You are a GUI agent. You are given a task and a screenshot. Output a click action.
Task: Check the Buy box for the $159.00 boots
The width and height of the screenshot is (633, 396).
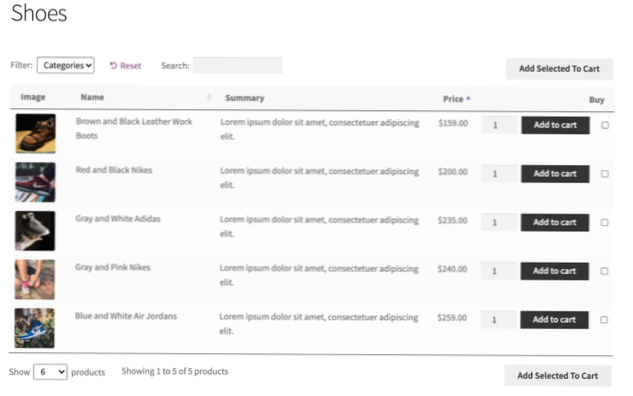[x=605, y=125]
